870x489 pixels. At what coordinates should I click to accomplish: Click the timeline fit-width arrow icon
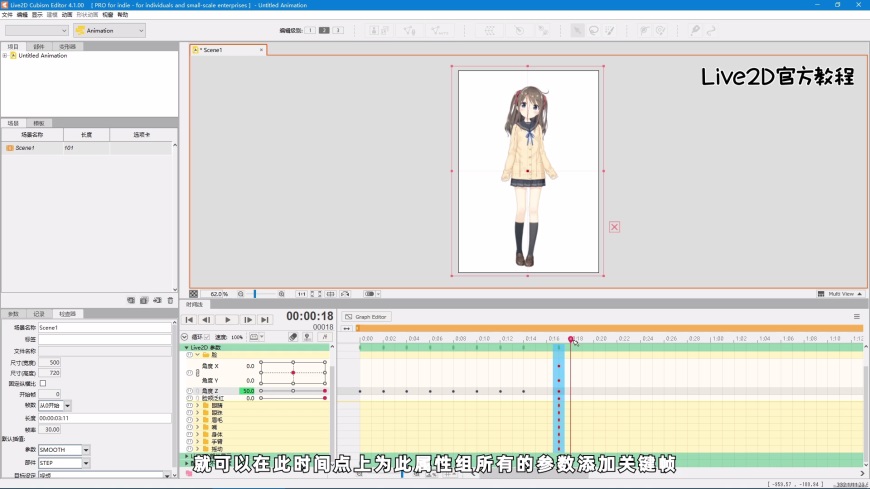pyautogui.click(x=346, y=329)
